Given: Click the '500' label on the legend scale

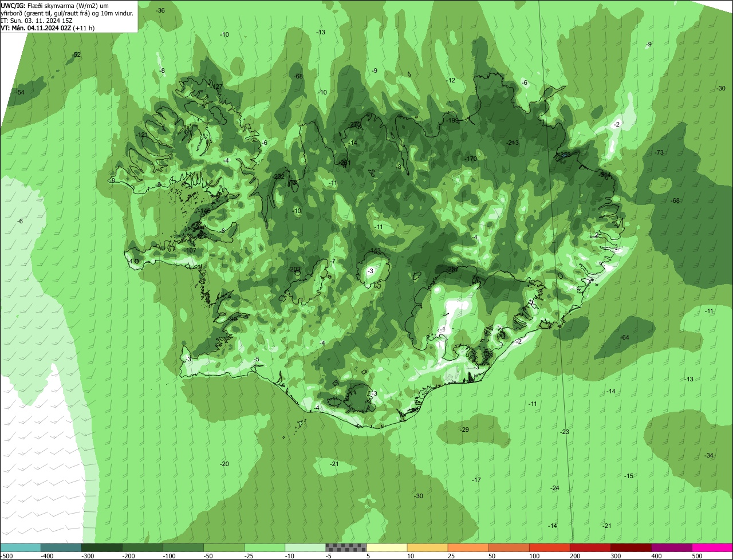Looking at the screenshot, I should (x=697, y=556).
